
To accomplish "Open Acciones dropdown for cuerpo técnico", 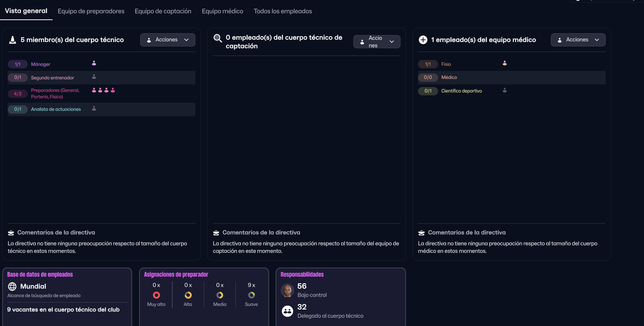I will point(168,40).
